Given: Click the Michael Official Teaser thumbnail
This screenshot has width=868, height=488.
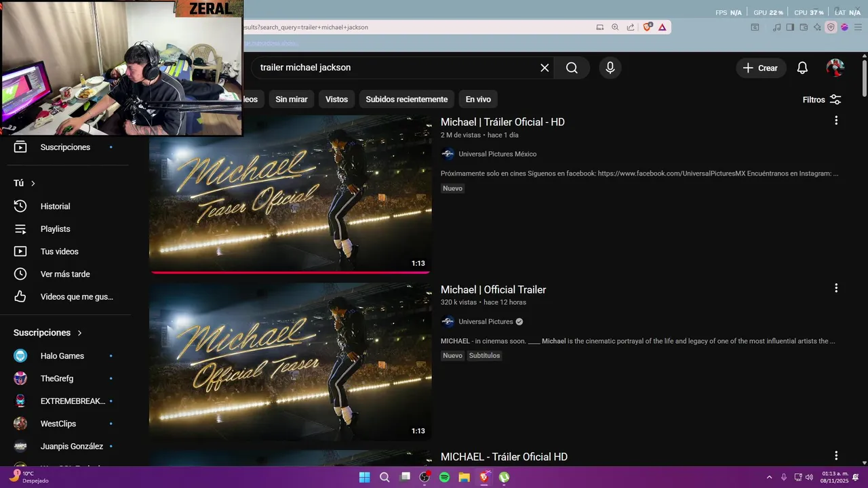Looking at the screenshot, I should pos(290,362).
